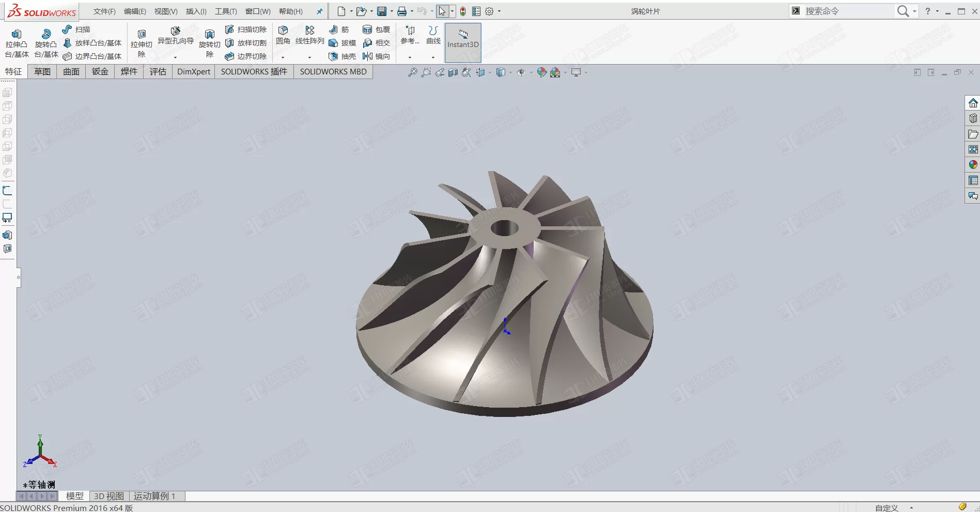
Task: Click the 自定义 unit system status text
Action: pos(886,508)
